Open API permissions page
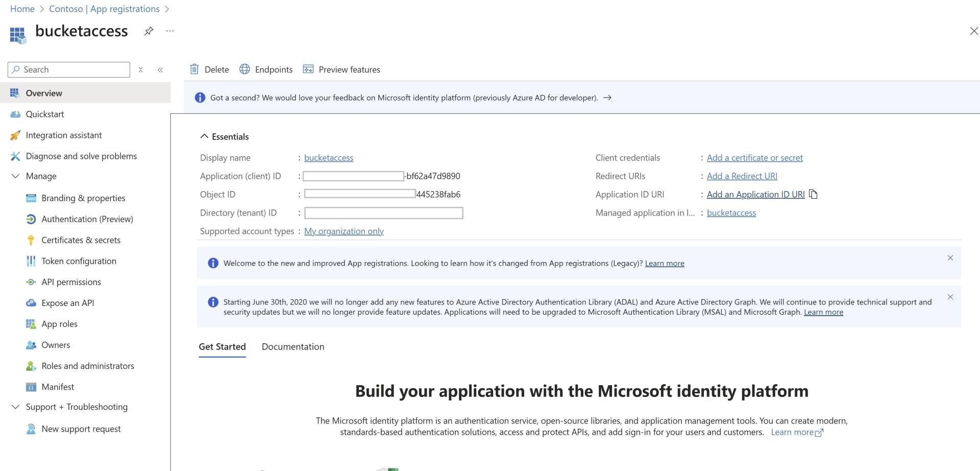This screenshot has width=980, height=471. point(71,281)
